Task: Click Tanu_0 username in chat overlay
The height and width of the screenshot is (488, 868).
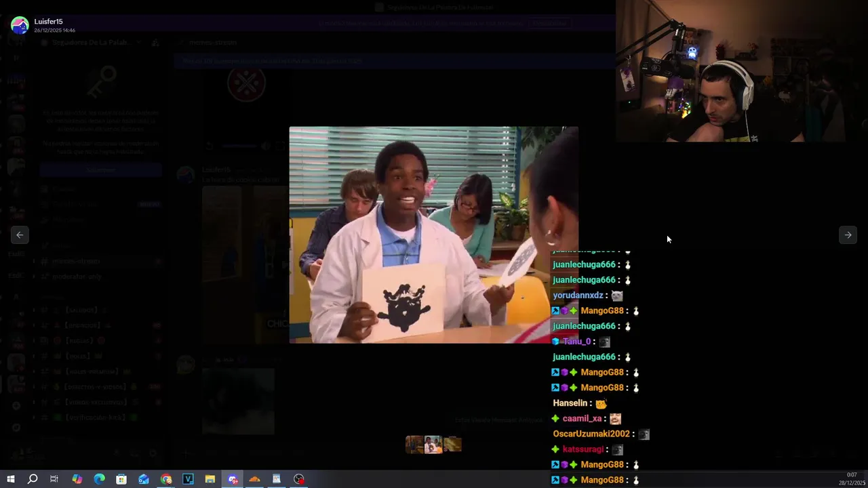Action: coord(576,342)
